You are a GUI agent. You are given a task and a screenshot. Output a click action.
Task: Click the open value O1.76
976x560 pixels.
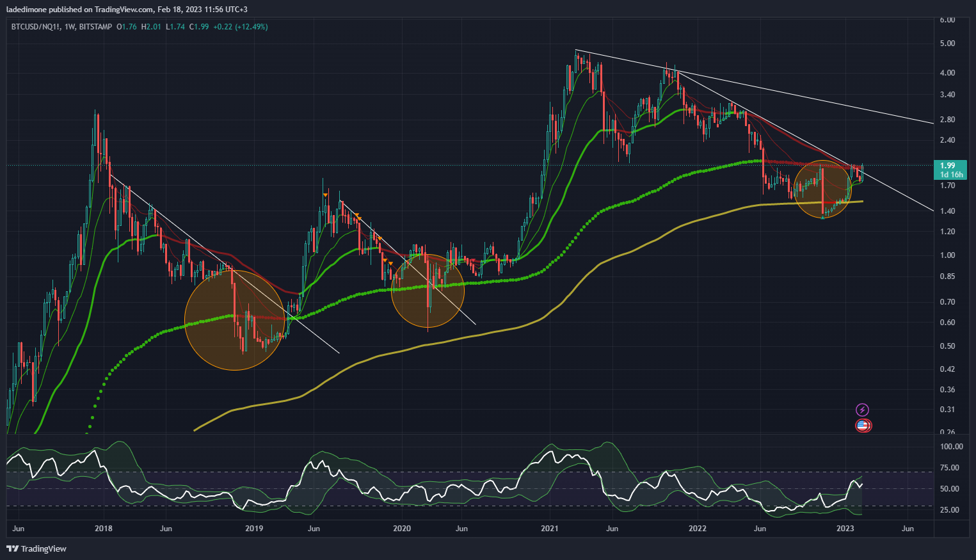pos(127,27)
